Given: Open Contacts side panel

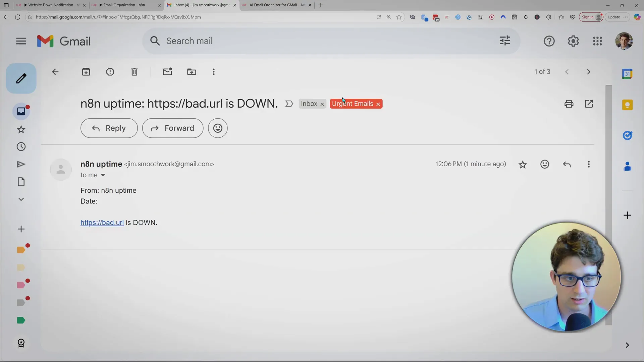Looking at the screenshot, I should [x=627, y=166].
